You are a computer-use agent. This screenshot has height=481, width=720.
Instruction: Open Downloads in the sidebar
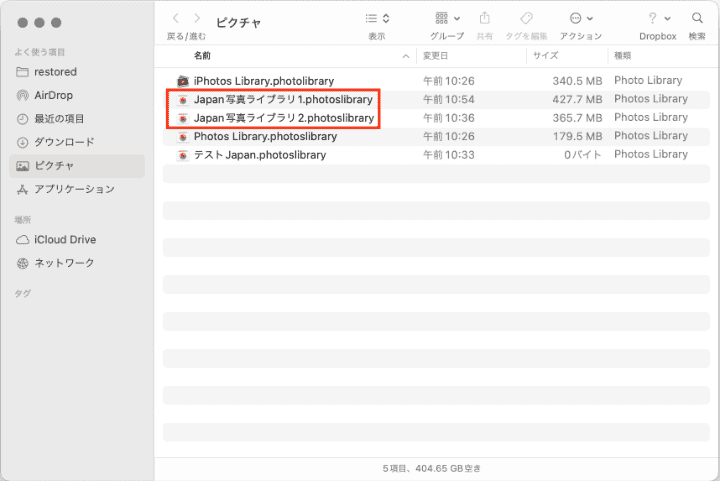tap(64, 142)
